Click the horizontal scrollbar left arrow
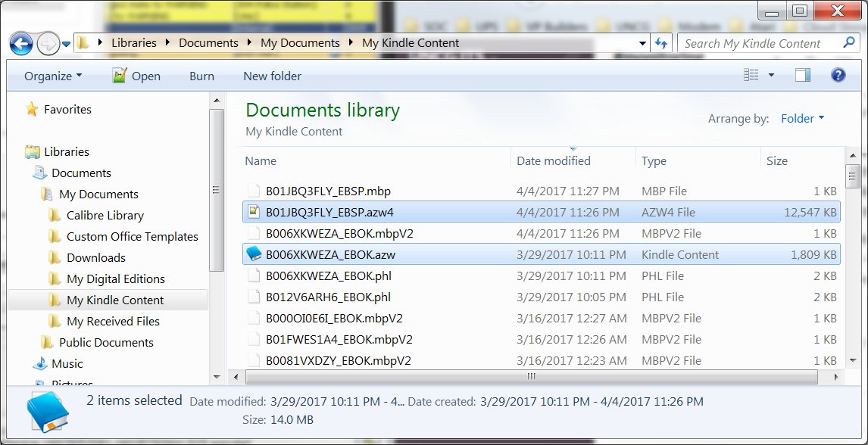Viewport: 868px width, 445px height. pos(236,377)
